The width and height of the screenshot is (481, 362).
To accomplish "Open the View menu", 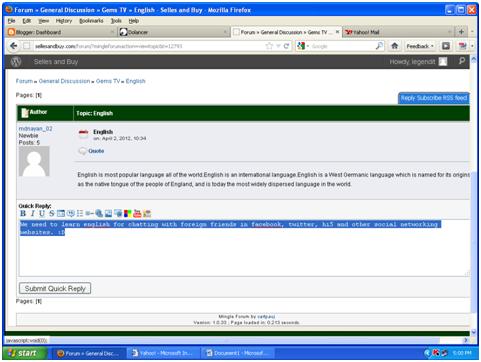I will pyautogui.click(x=43, y=21).
